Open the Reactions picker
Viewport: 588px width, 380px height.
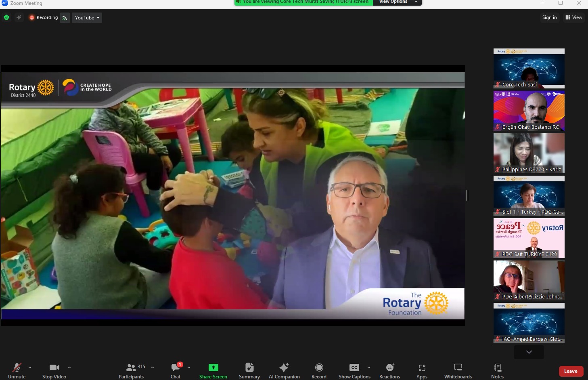(389, 370)
